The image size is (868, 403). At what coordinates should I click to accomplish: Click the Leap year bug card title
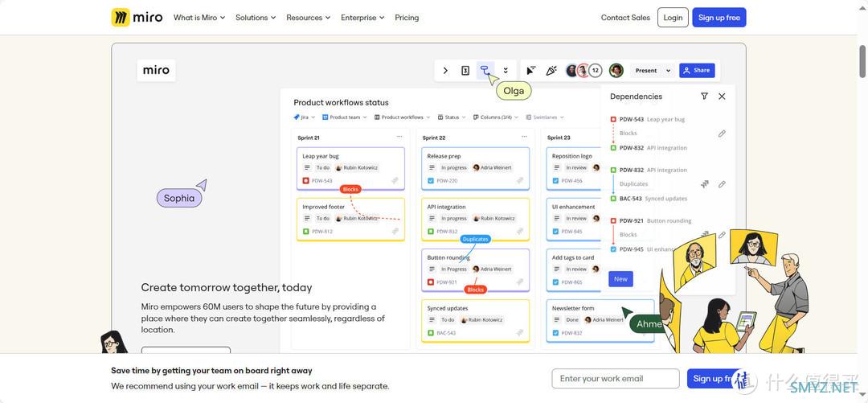(321, 156)
